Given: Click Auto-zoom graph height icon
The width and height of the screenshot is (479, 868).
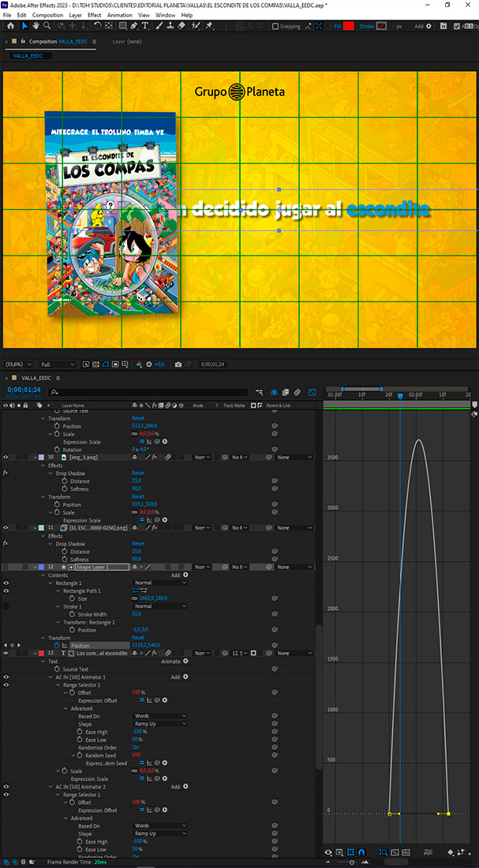Looking at the screenshot, I should coord(384,852).
